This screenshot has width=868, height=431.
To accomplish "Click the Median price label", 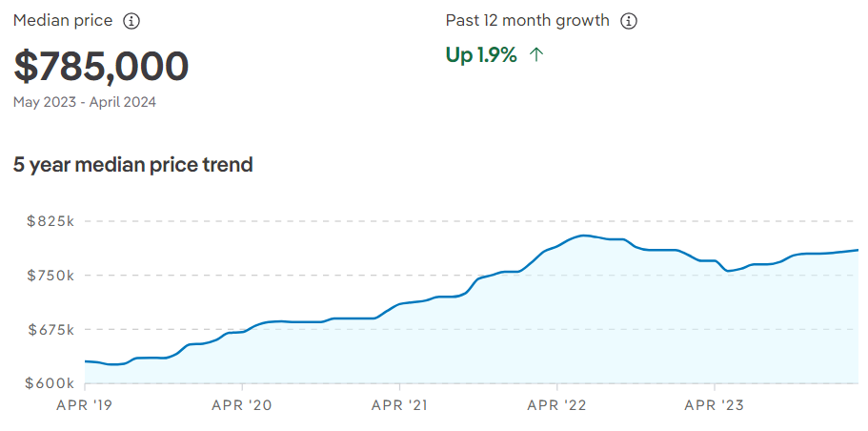I will click(x=63, y=21).
